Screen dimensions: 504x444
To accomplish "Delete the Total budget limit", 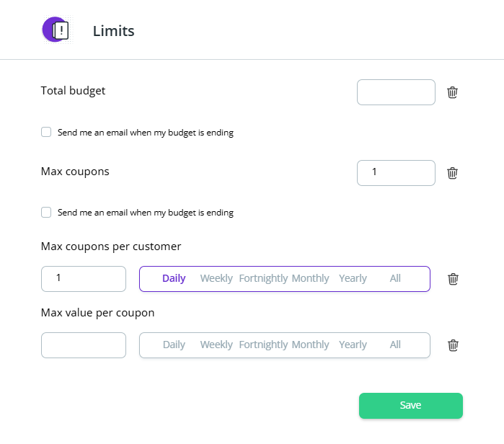I will click(x=452, y=92).
